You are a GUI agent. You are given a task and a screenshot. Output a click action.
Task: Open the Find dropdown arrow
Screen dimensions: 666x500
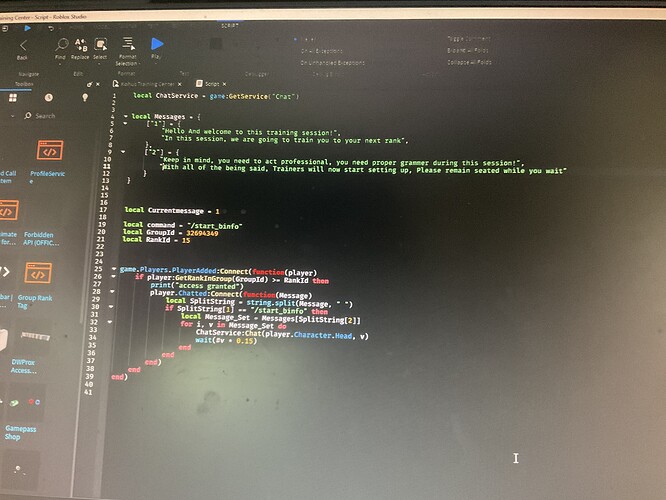(x=60, y=64)
